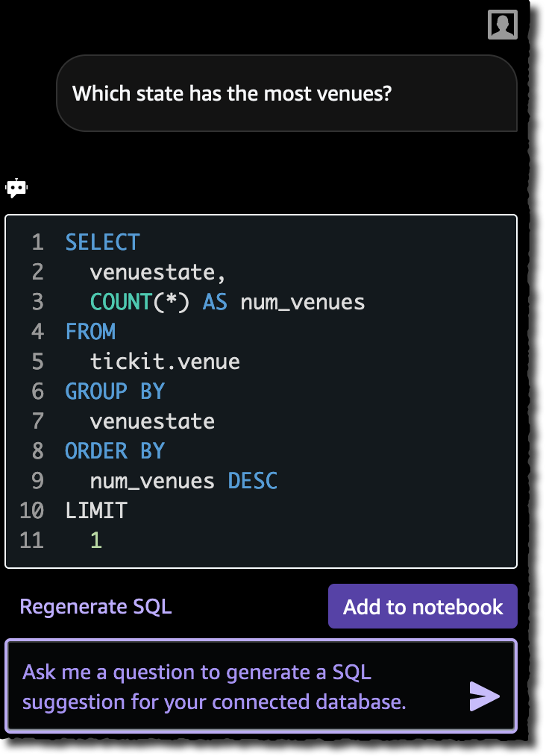This screenshot has height=756, width=546.
Task: Click line number 1 in the code block
Action: (37, 242)
